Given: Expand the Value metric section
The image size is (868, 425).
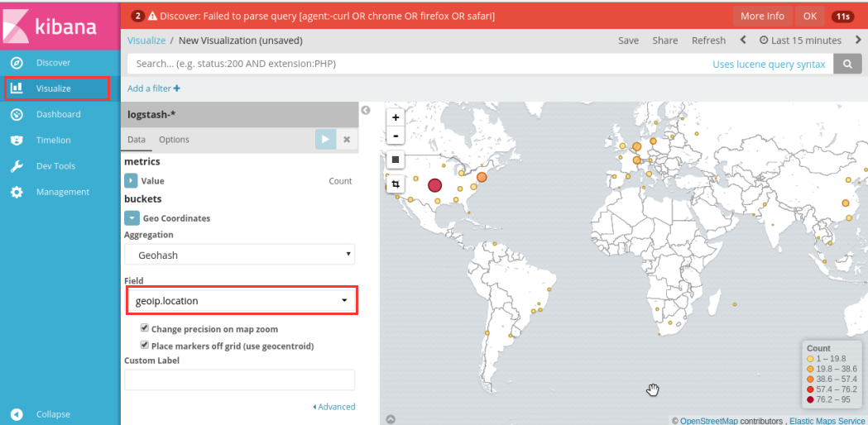Looking at the screenshot, I should tap(131, 180).
